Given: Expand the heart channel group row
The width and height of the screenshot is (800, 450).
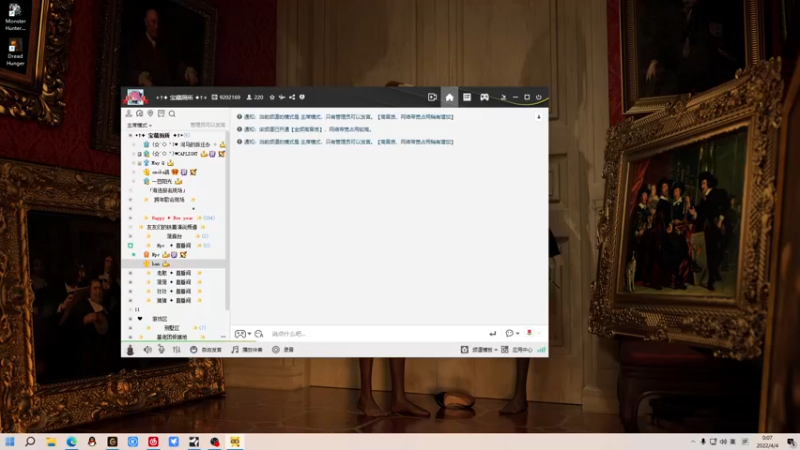Looking at the screenshot, I should pyautogui.click(x=130, y=319).
